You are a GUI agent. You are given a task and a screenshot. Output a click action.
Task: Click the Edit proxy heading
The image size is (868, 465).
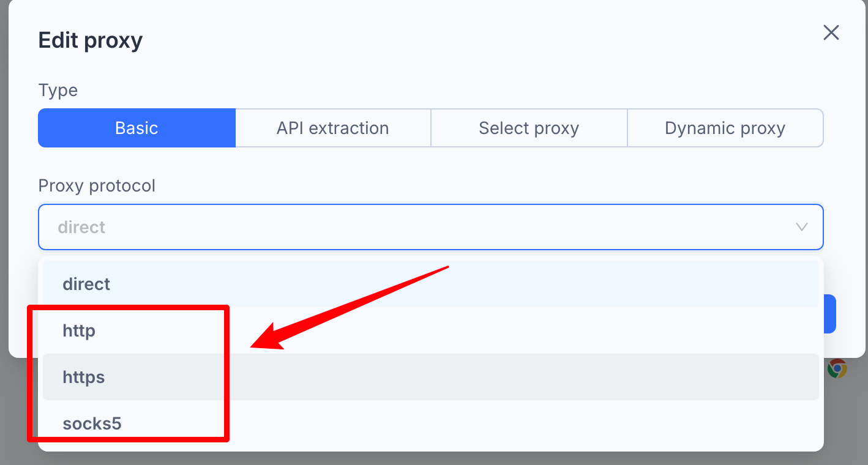click(91, 40)
